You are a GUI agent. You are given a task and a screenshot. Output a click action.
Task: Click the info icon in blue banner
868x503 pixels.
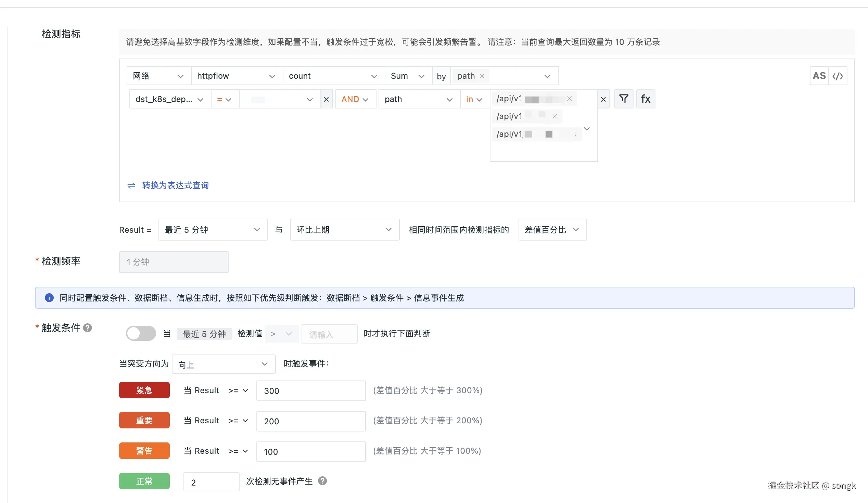point(49,298)
